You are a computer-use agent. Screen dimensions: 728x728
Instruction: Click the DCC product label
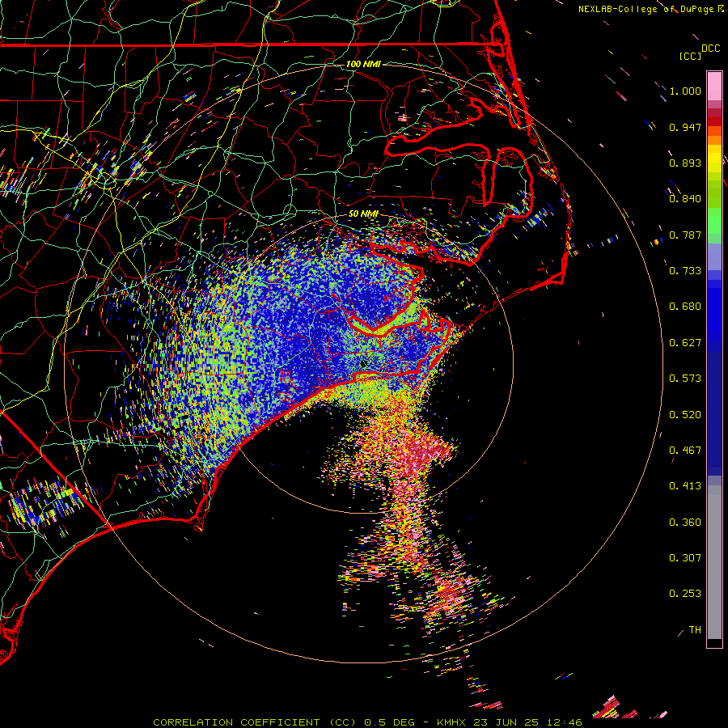coord(710,49)
